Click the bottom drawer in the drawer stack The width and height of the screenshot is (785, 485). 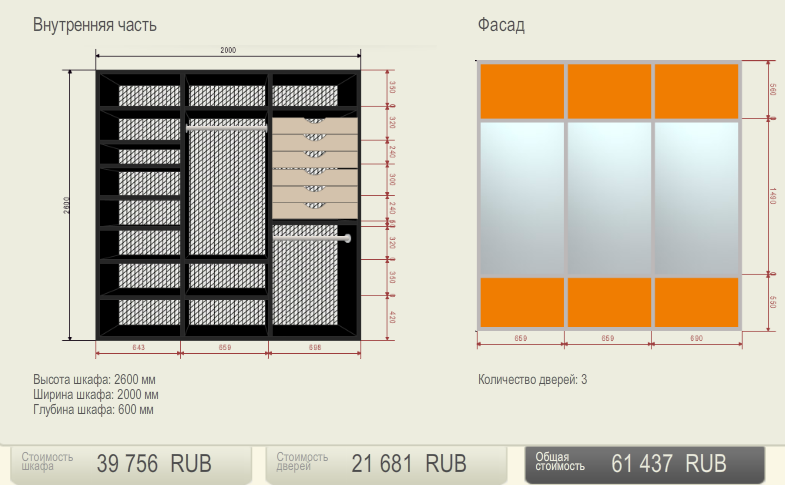point(315,211)
